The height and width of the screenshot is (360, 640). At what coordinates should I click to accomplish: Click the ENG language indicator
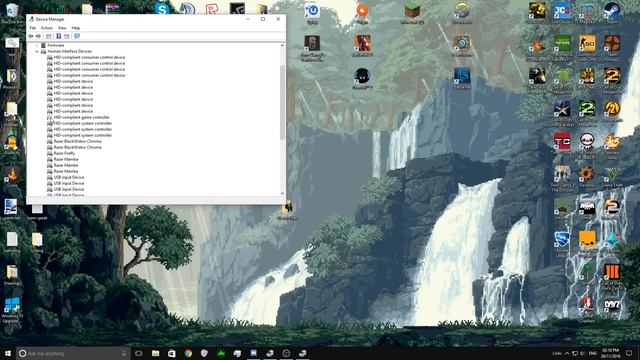(593, 353)
